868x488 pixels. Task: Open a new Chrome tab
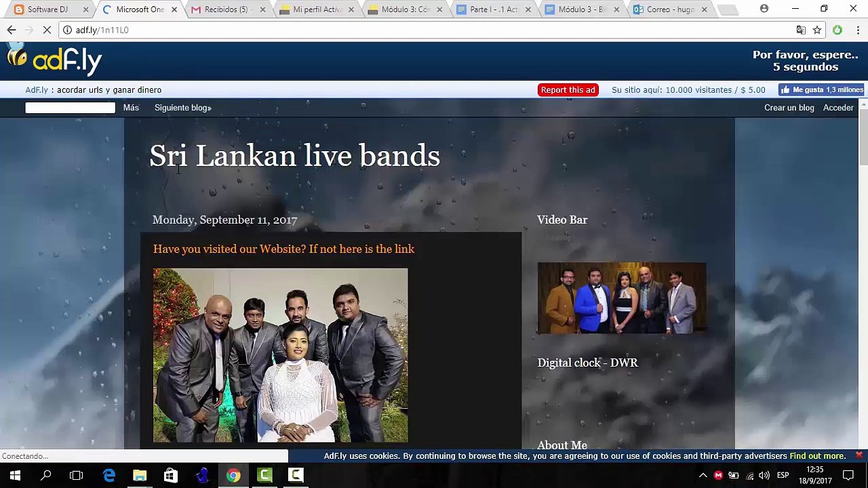[727, 9]
